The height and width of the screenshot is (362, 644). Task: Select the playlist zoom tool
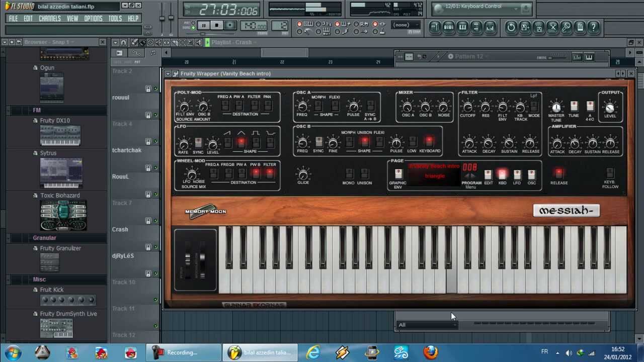[x=191, y=43]
